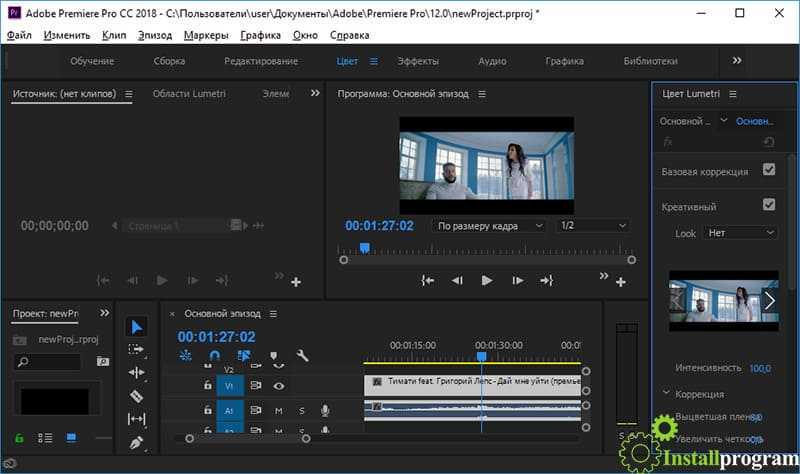Open master clip dropdown chevron in Lumetri

tap(723, 120)
